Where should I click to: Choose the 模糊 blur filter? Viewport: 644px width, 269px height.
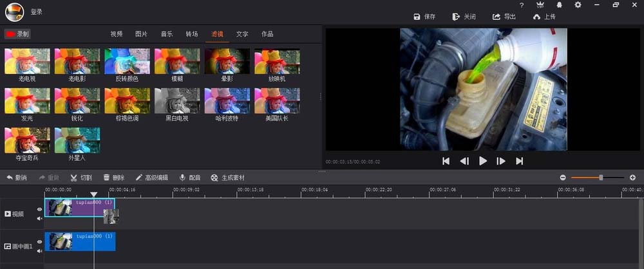[x=177, y=61]
